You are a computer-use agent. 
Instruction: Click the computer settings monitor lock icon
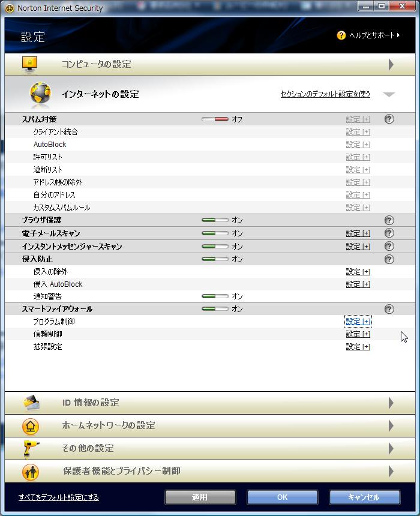[x=29, y=65]
